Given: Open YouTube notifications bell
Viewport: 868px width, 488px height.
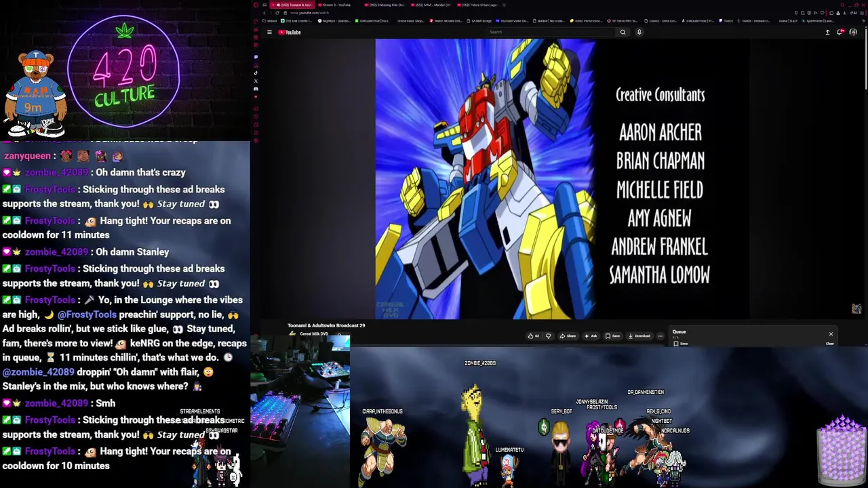Looking at the screenshot, I should tap(840, 32).
